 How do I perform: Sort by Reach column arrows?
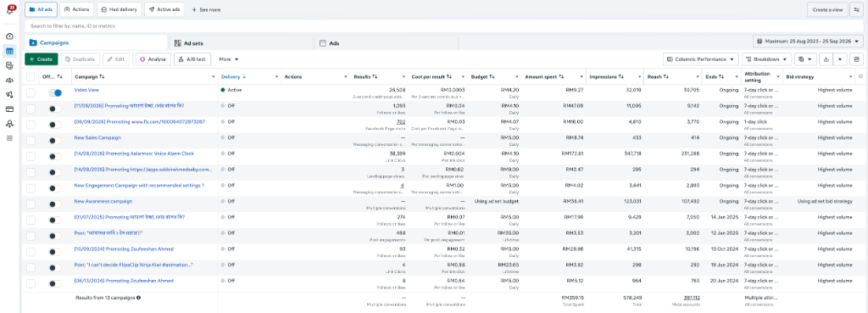coord(666,76)
